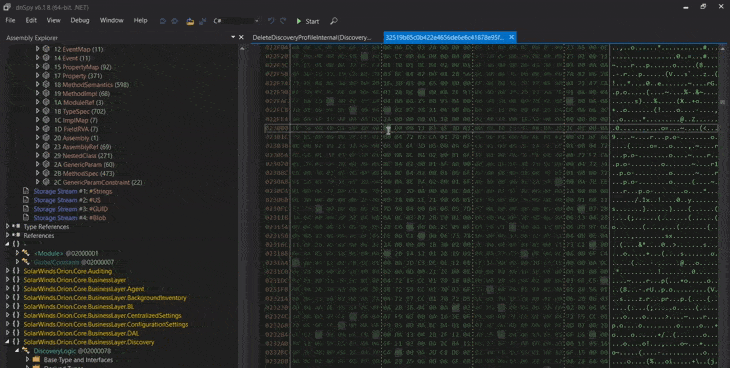Open the Help menu
The image size is (730, 368).
141,20
